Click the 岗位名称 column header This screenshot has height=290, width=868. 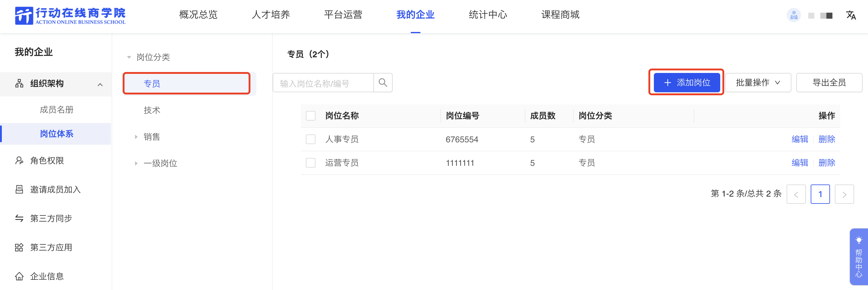342,116
